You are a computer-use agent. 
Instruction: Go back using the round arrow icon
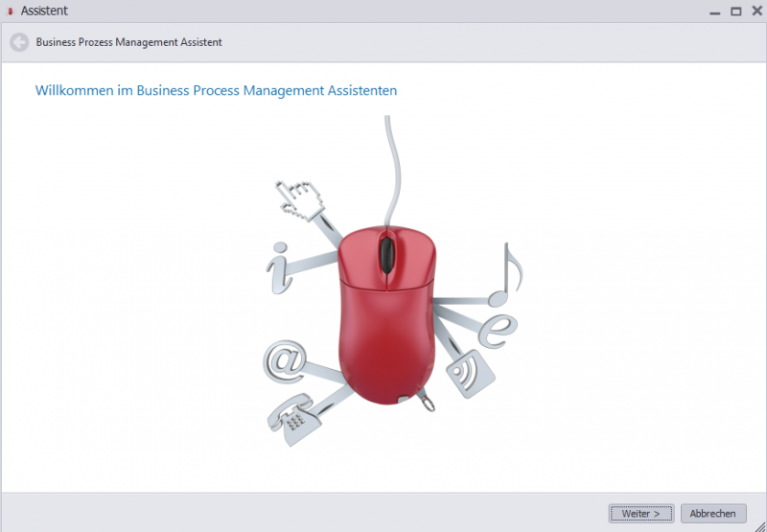[x=19, y=42]
